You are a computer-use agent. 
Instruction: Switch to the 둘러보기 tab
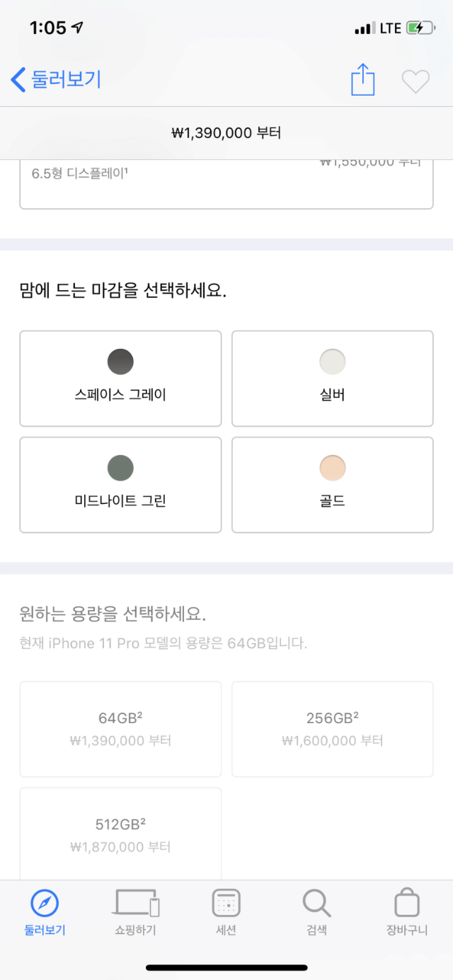[45, 913]
